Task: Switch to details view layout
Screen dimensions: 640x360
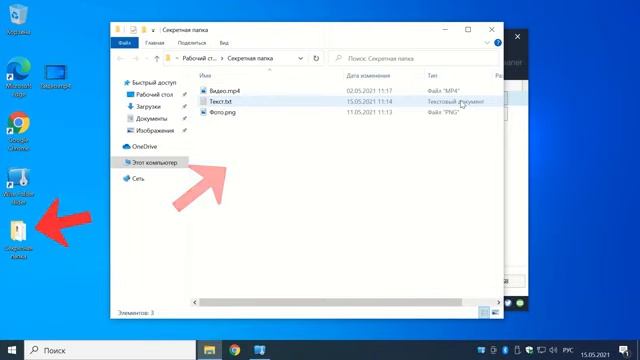Action: [484, 313]
